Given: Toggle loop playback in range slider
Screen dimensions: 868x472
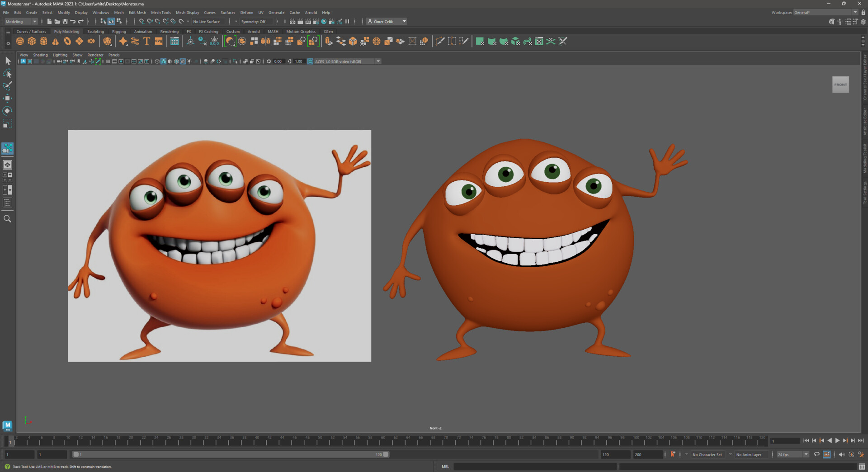Looking at the screenshot, I should click(816, 454).
